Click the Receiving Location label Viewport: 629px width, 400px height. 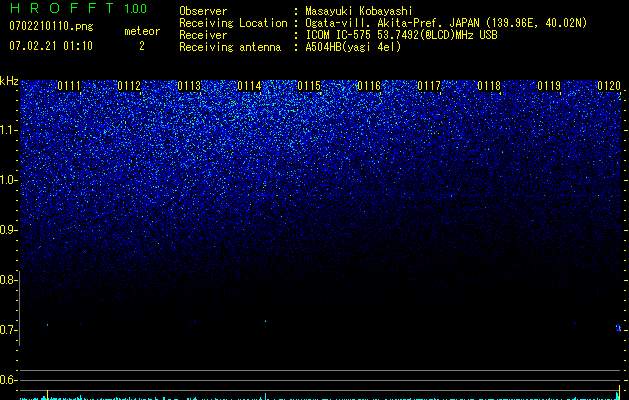click(x=233, y=23)
